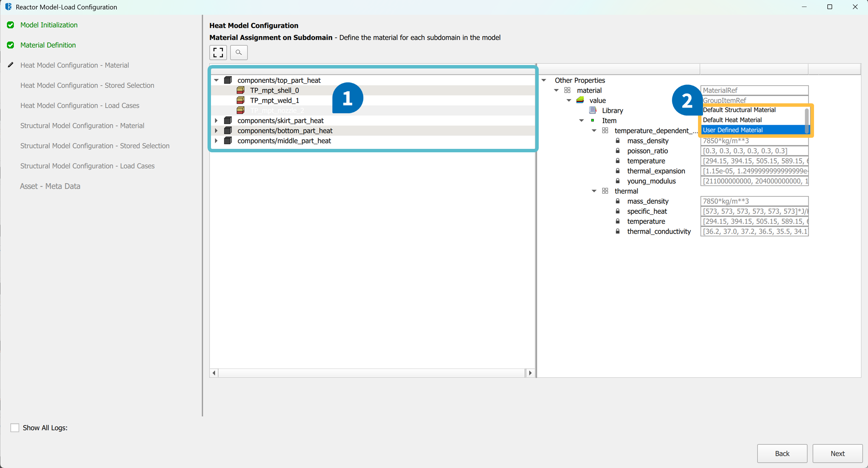The image size is (868, 468).
Task: Choose Default Heat Material from dropdown list
Action: [x=732, y=120]
